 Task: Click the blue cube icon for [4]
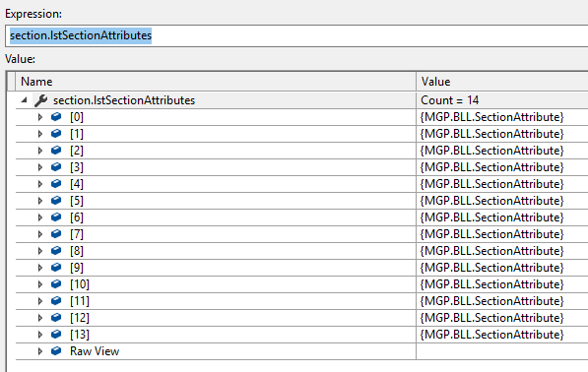(56, 184)
